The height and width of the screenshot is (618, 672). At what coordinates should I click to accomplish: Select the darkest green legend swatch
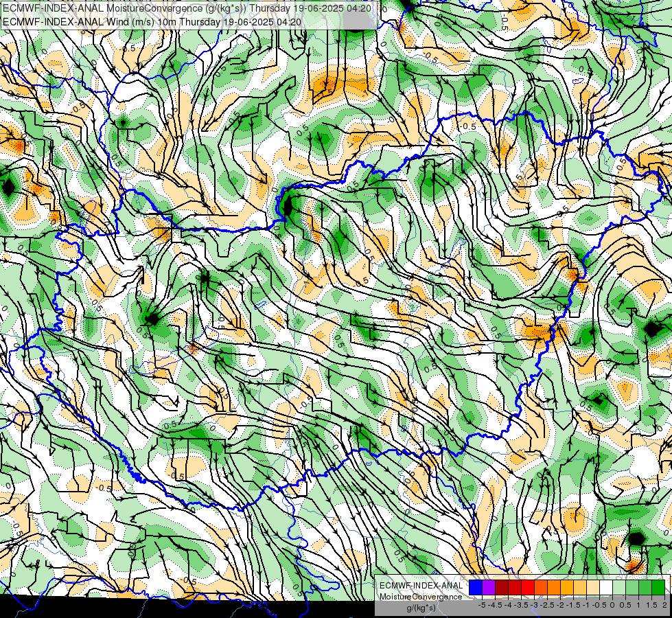coord(658,588)
